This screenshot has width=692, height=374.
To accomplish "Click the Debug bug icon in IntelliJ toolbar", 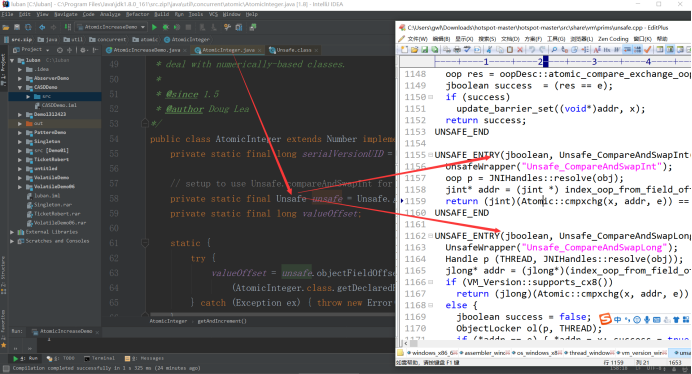I will pyautogui.click(x=165, y=27).
